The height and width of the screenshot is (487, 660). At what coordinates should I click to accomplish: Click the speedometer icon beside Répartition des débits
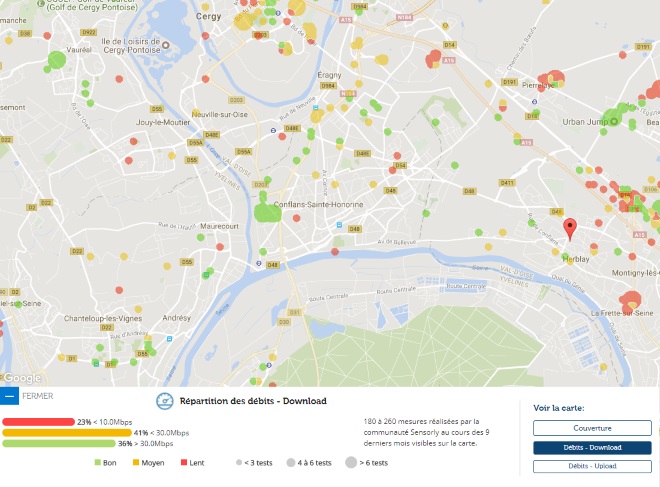coord(165,401)
